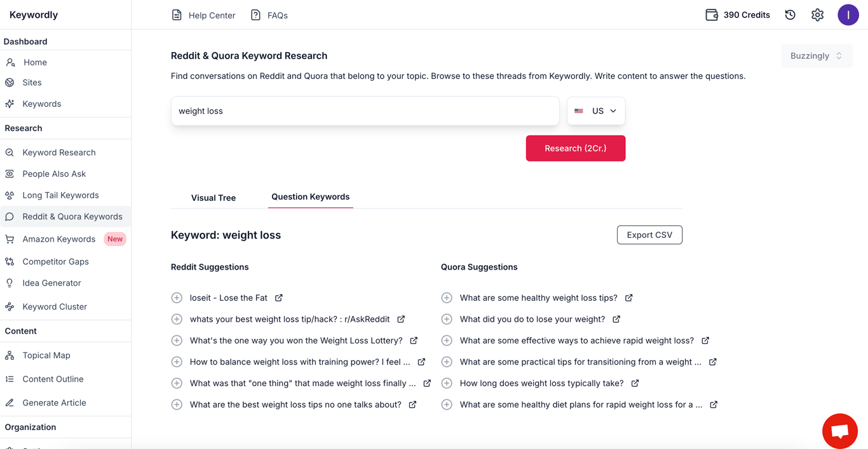868x449 pixels.
Task: Click the purple user avatar
Action: coord(848,15)
